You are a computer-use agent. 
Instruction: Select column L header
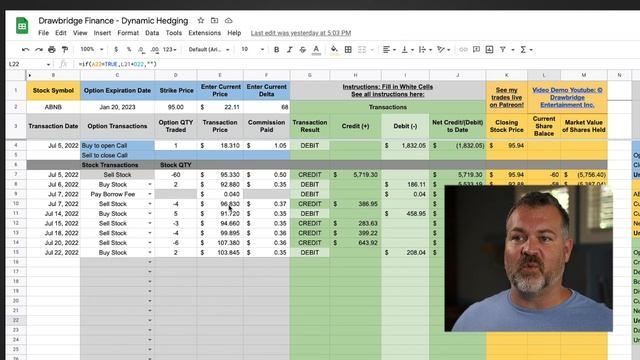pyautogui.click(x=544, y=75)
